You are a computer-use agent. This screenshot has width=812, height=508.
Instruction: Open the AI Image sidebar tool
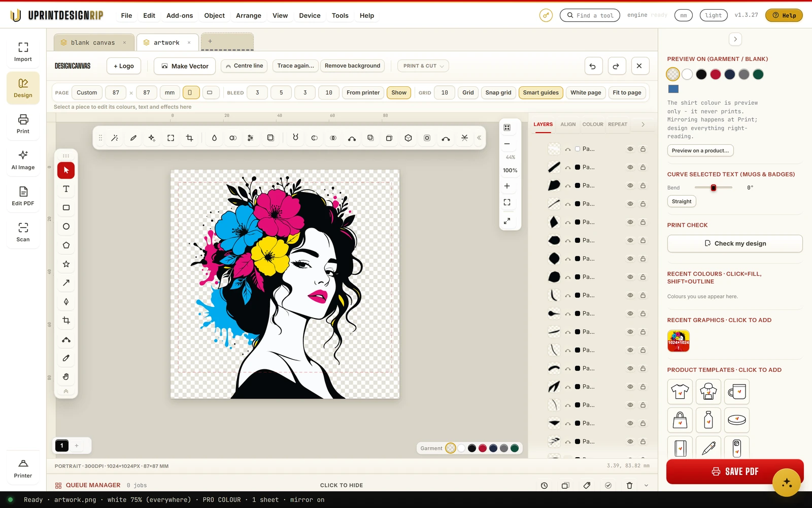(x=23, y=160)
